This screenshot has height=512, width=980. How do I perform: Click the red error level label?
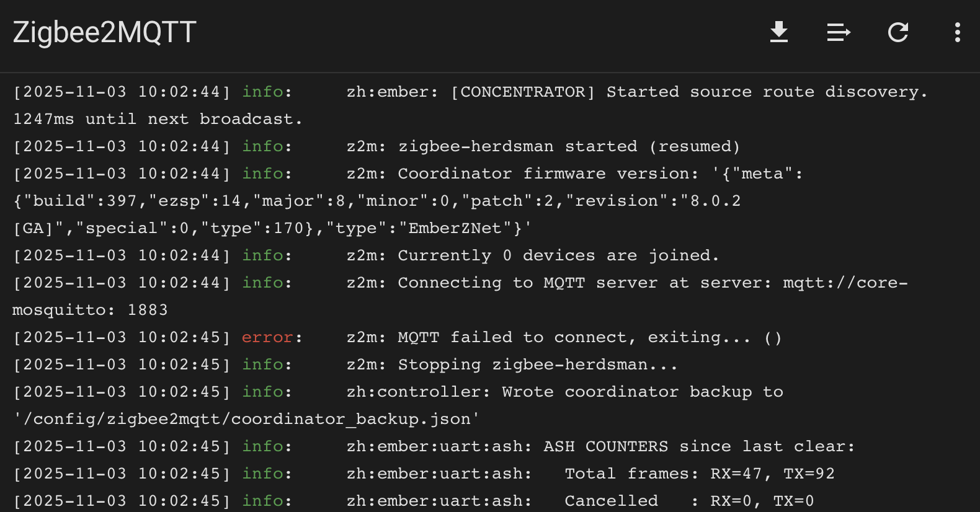point(267,337)
